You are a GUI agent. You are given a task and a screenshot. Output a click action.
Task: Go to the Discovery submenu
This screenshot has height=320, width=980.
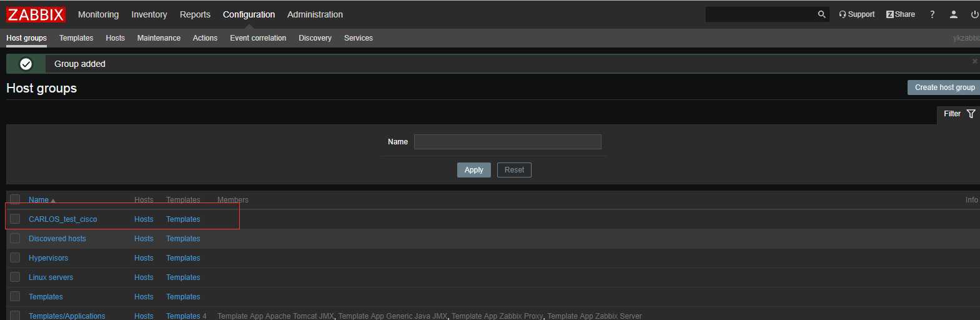pyautogui.click(x=315, y=38)
